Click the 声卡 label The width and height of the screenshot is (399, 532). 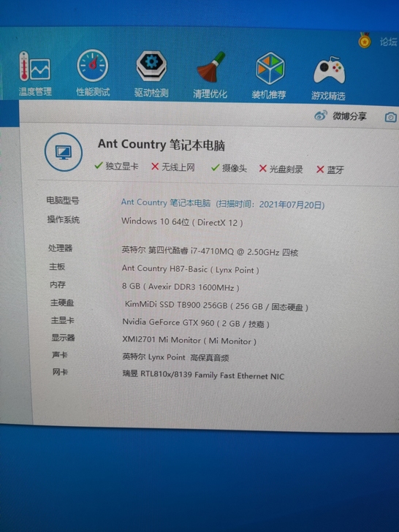[x=60, y=355]
